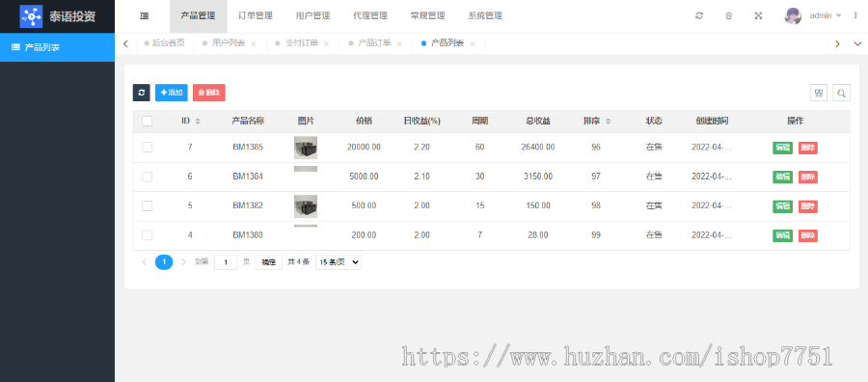The height and width of the screenshot is (382, 868).
Task: Open the admin user dropdown
Action: (826, 16)
